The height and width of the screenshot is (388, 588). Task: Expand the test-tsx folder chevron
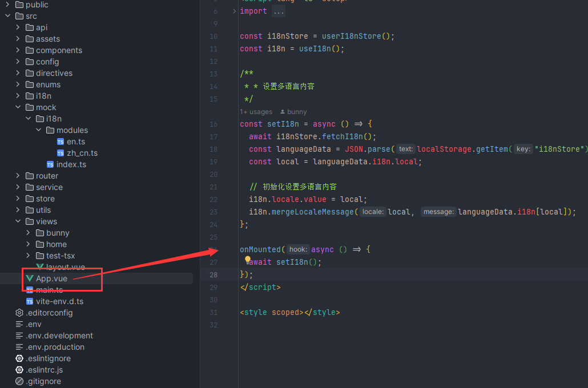point(28,256)
